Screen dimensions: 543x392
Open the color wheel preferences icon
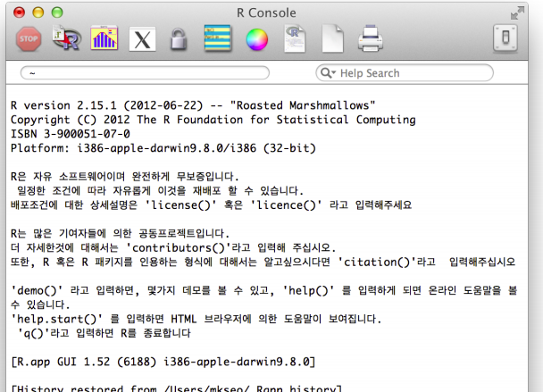[257, 39]
